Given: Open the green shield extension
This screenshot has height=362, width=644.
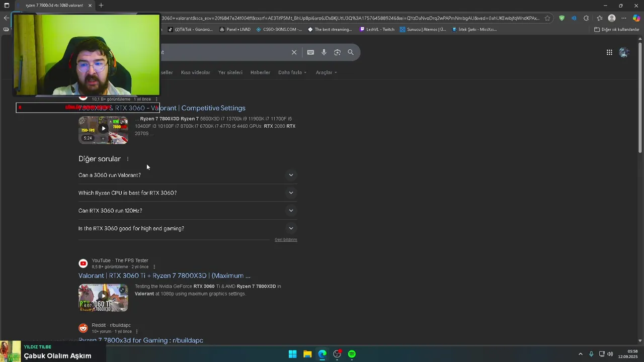Looking at the screenshot, I should point(562,18).
